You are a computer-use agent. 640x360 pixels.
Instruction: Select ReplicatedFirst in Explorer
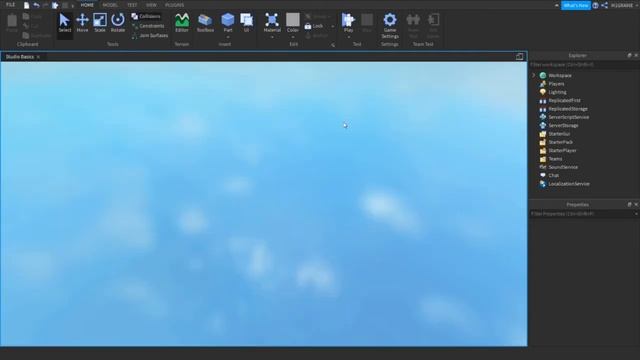point(564,100)
